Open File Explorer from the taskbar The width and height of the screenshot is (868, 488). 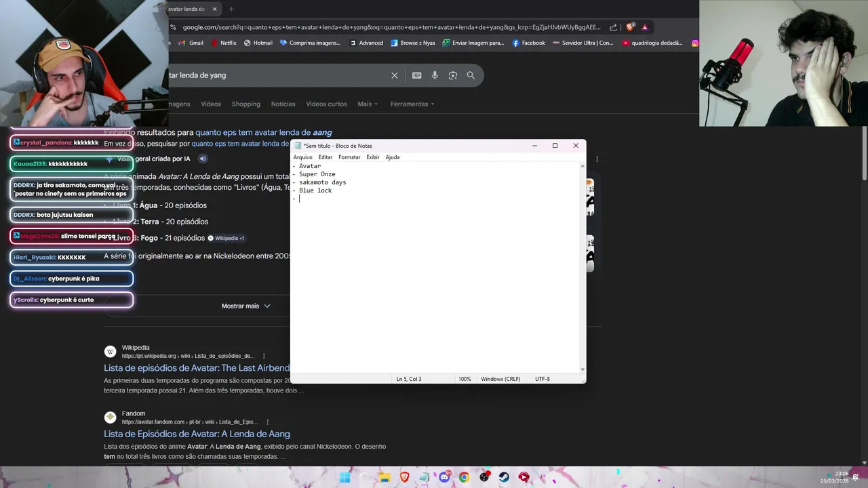tap(384, 477)
